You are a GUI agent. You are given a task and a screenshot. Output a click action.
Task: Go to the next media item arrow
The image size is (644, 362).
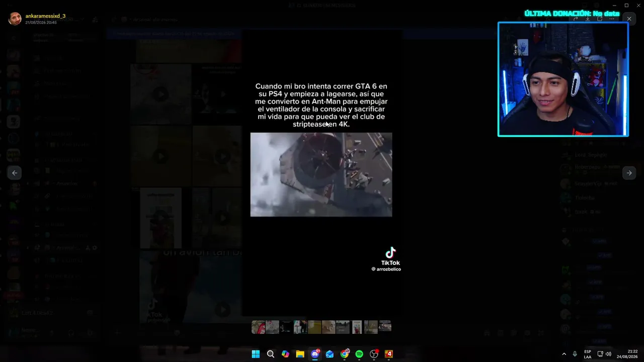click(x=629, y=172)
